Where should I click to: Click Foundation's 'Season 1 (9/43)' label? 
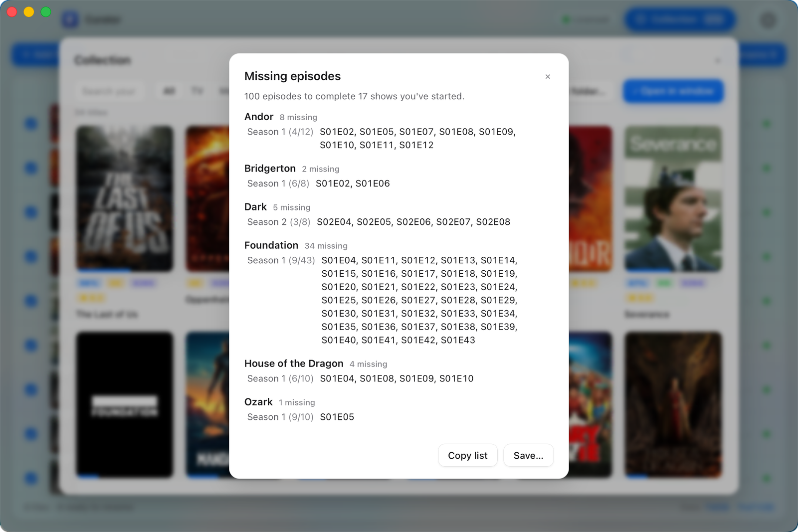click(281, 260)
